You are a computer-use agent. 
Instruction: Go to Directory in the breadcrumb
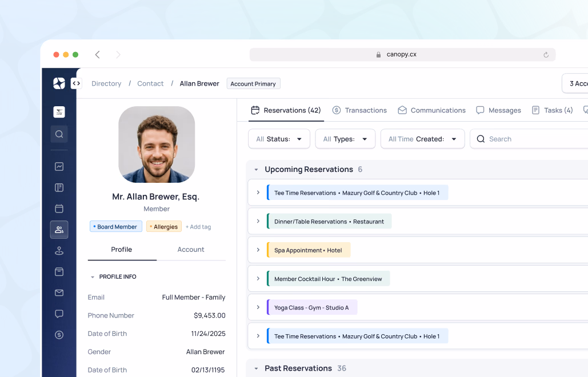106,83
